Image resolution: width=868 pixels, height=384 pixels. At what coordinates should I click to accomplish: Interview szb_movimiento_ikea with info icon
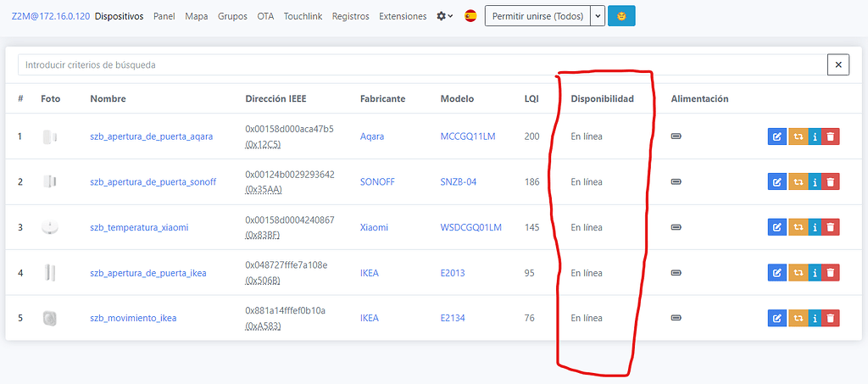click(815, 318)
